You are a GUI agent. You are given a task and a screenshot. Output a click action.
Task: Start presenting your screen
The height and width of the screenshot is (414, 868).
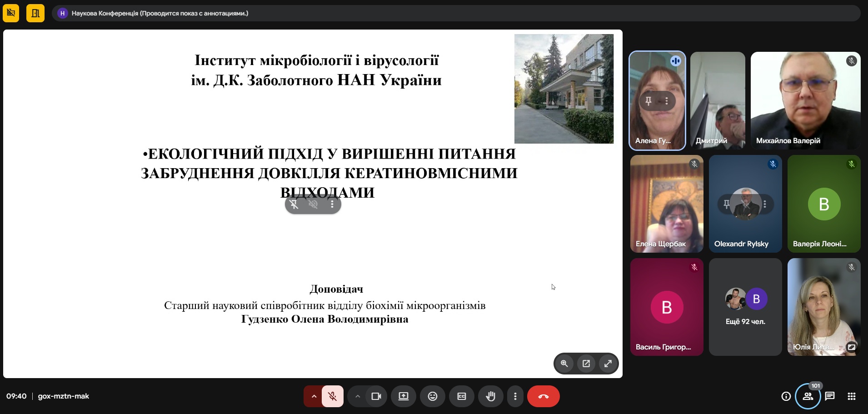[x=404, y=396]
